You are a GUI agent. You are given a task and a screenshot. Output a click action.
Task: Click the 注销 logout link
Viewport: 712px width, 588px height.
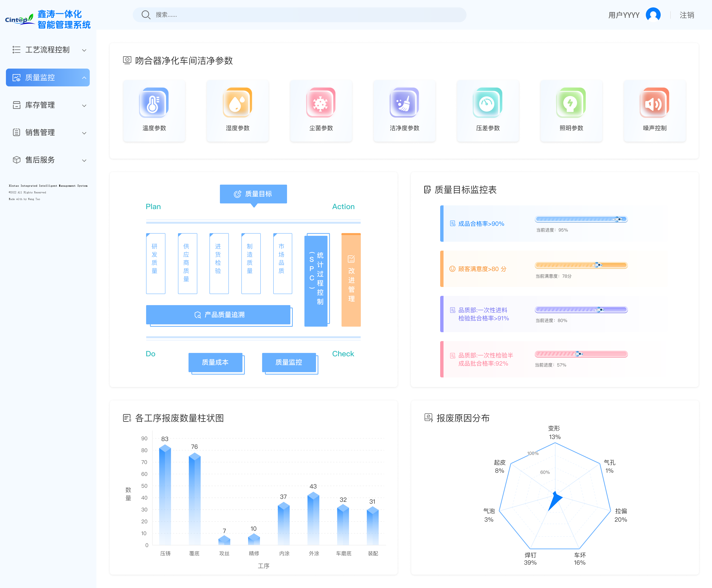point(687,15)
